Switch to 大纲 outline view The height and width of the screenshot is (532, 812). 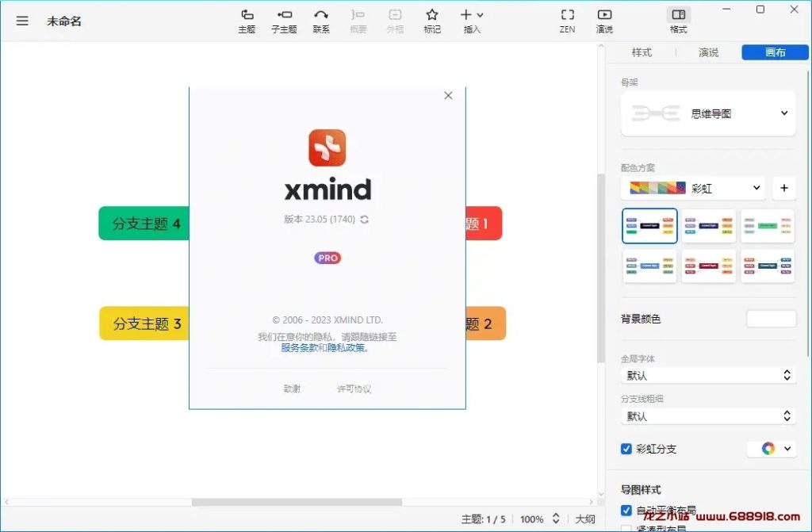coord(585,519)
